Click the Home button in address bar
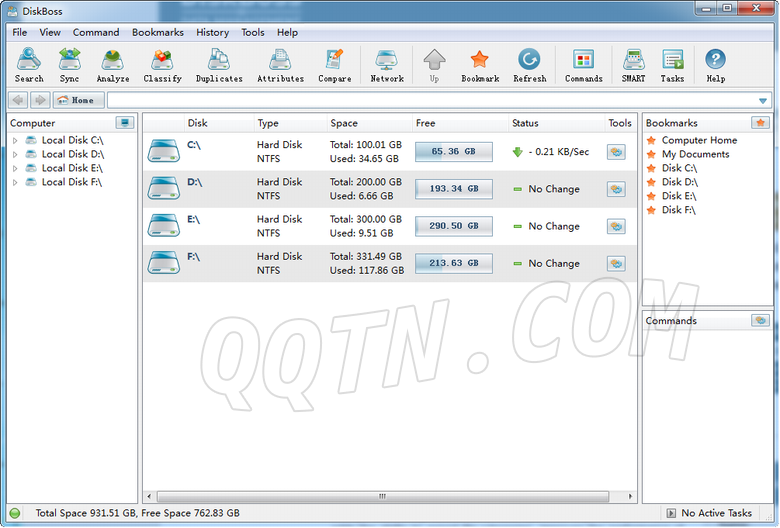Viewport: 780px width, 528px height. tap(78, 100)
